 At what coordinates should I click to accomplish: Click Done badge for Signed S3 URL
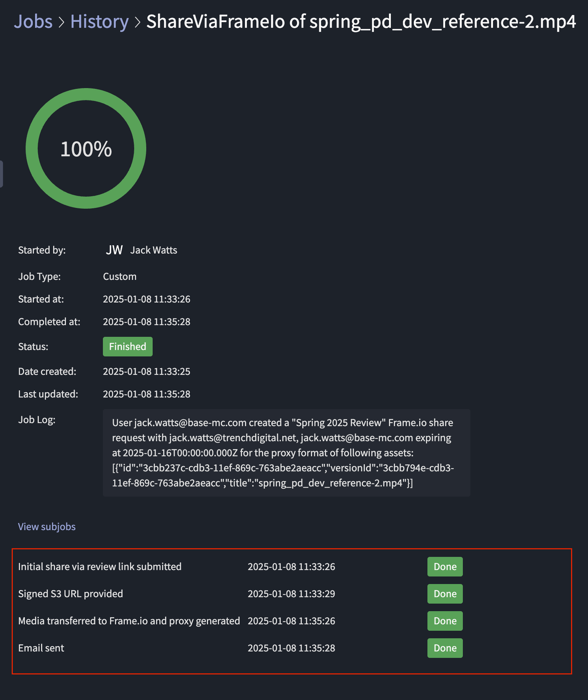(x=445, y=594)
